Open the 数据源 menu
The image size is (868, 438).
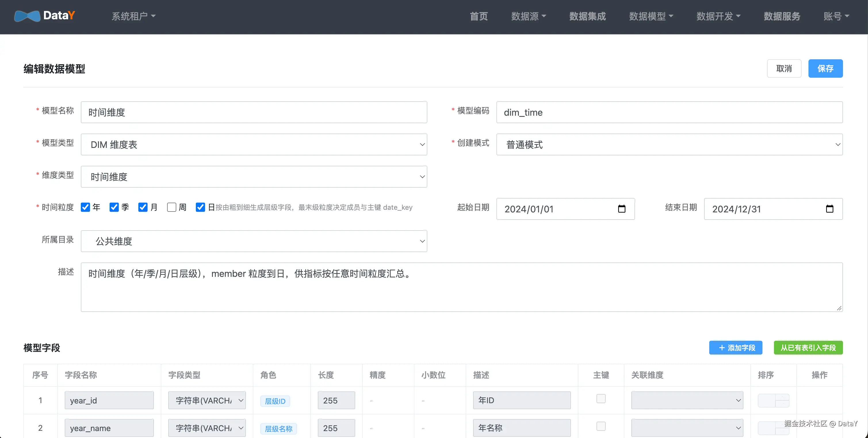point(528,16)
